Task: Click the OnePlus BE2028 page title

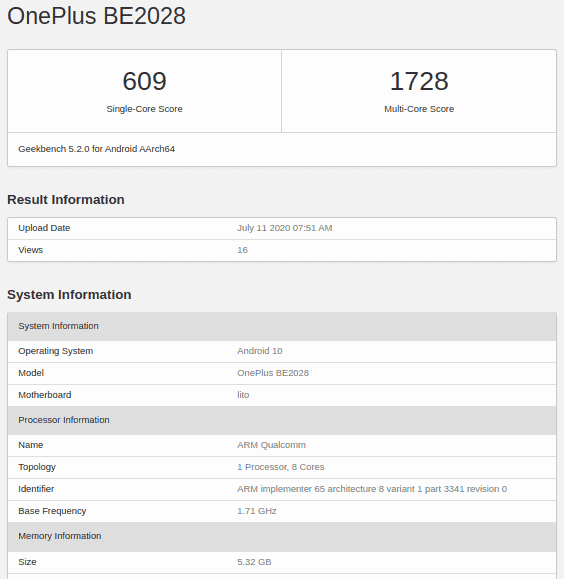Action: pos(96,16)
